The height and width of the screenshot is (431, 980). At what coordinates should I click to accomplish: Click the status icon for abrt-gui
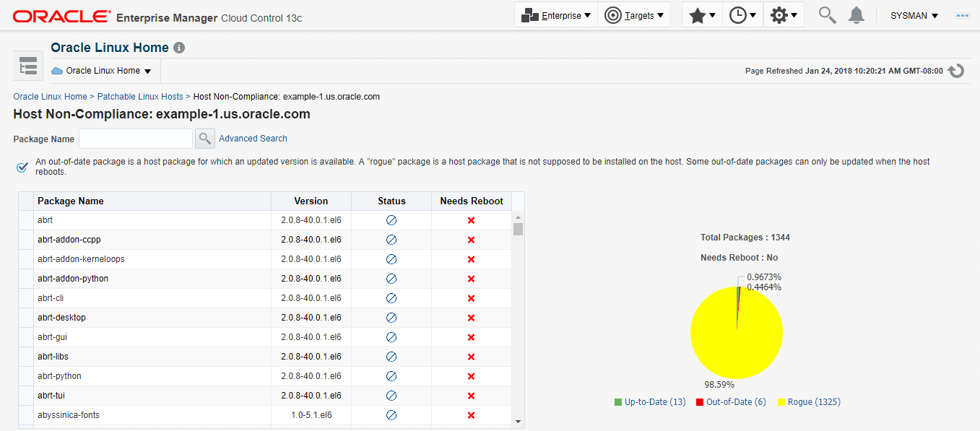[391, 337]
